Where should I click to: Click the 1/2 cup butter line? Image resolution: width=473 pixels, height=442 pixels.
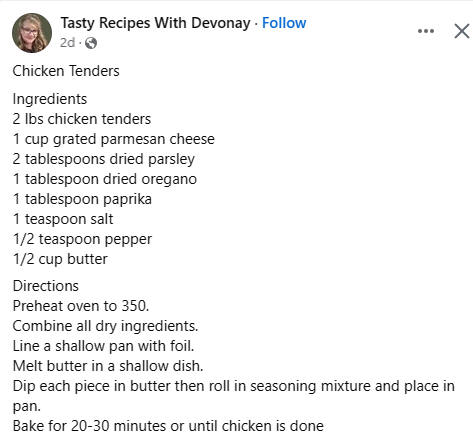[x=60, y=259]
